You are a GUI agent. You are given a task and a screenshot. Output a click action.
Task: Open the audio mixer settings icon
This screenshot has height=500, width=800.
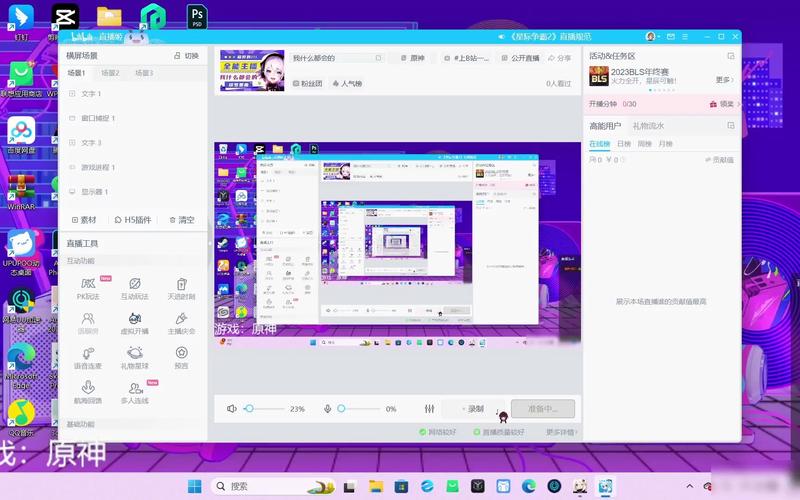(430, 409)
